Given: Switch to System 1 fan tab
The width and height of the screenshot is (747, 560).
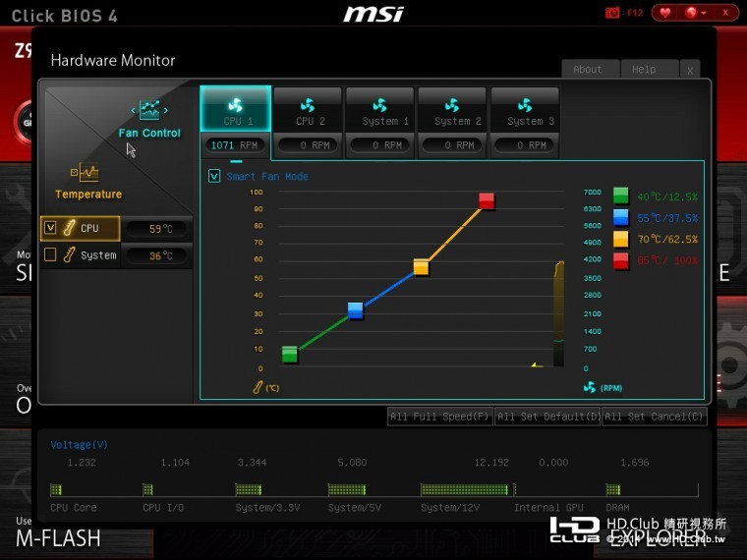Looking at the screenshot, I should (x=380, y=109).
